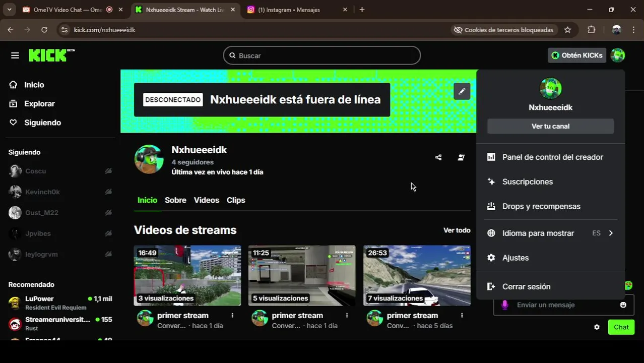Click the chat identity badge icon in message box

504,305
